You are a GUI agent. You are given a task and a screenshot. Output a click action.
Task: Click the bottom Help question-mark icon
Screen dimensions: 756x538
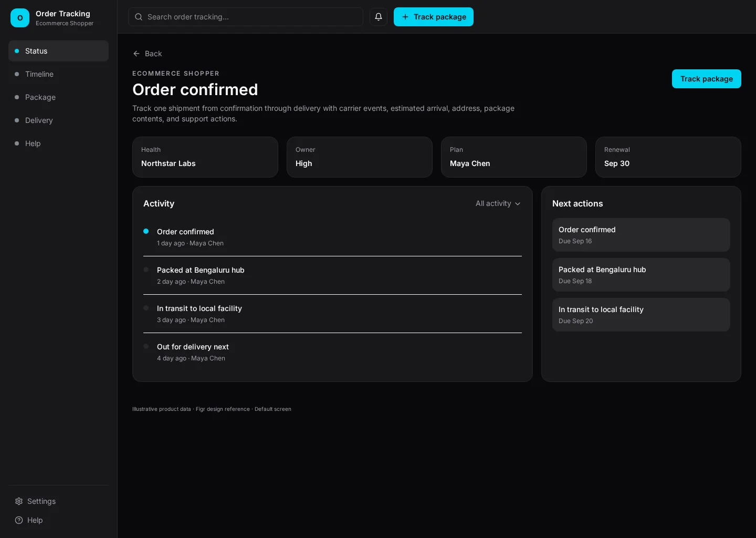pos(19,520)
